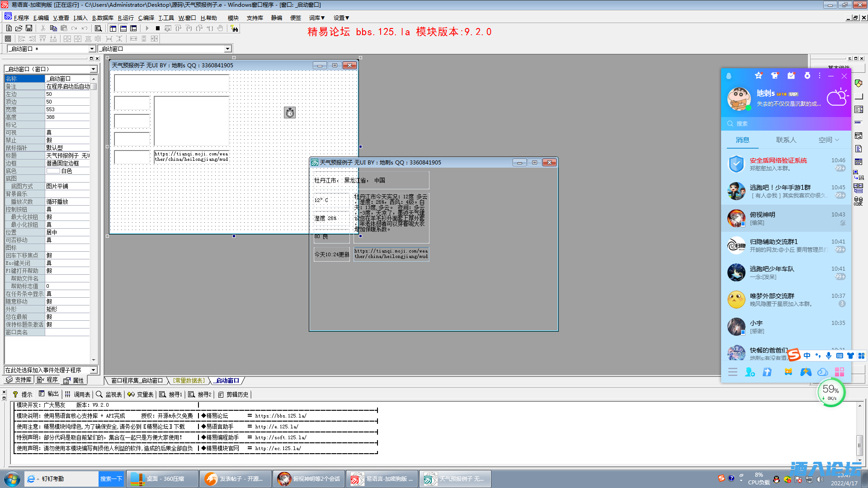This screenshot has width=868, height=488.
Task: Open QQ Zone star icon
Action: [759, 76]
